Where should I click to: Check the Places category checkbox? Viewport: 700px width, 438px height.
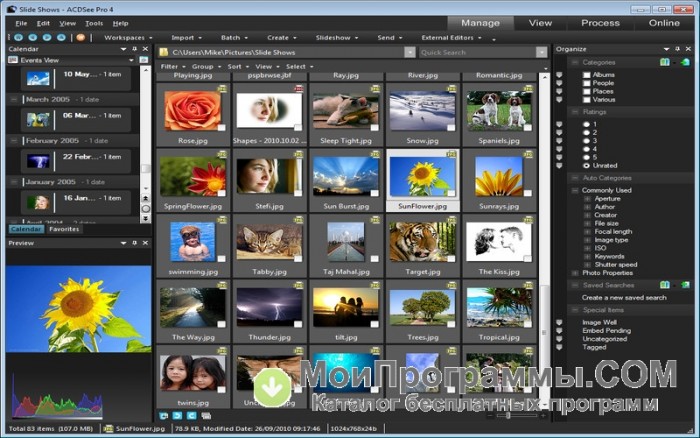pyautogui.click(x=587, y=92)
